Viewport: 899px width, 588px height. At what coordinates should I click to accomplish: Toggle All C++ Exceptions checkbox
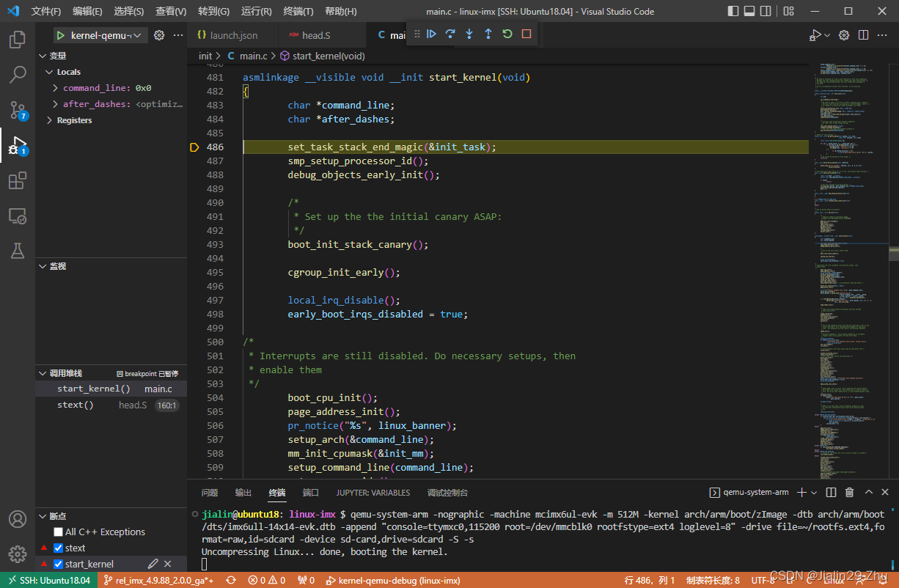point(58,532)
